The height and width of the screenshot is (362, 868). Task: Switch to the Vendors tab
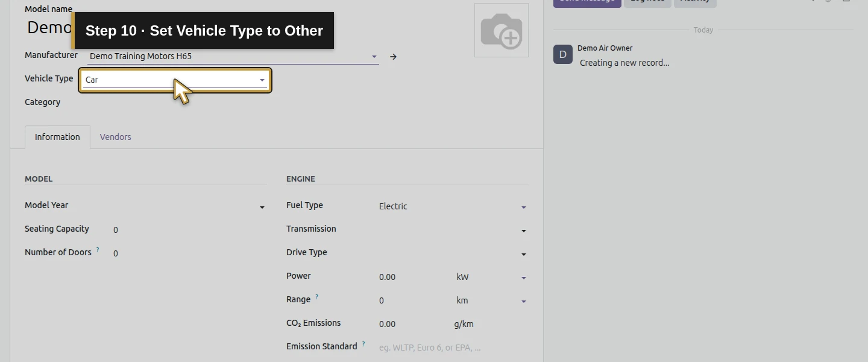(x=116, y=137)
